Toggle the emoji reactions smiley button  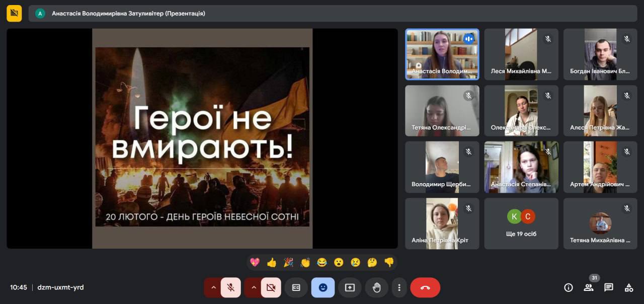(323, 287)
